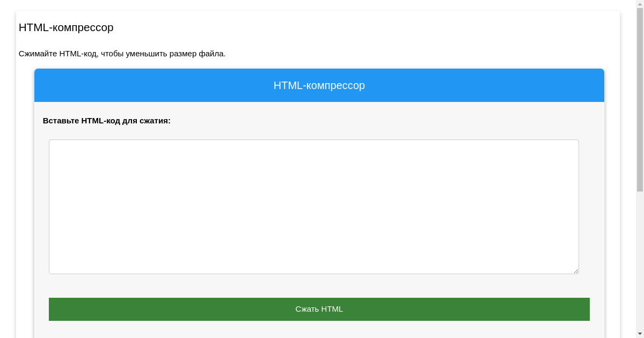
Task: Click the description text about reducing file size
Action: [122, 54]
